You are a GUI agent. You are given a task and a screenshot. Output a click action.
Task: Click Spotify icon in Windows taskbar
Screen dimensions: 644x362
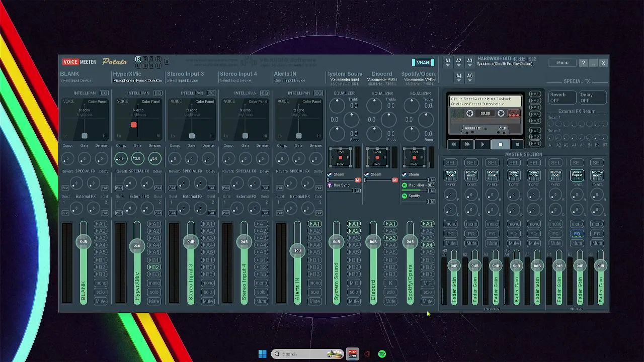(x=382, y=354)
